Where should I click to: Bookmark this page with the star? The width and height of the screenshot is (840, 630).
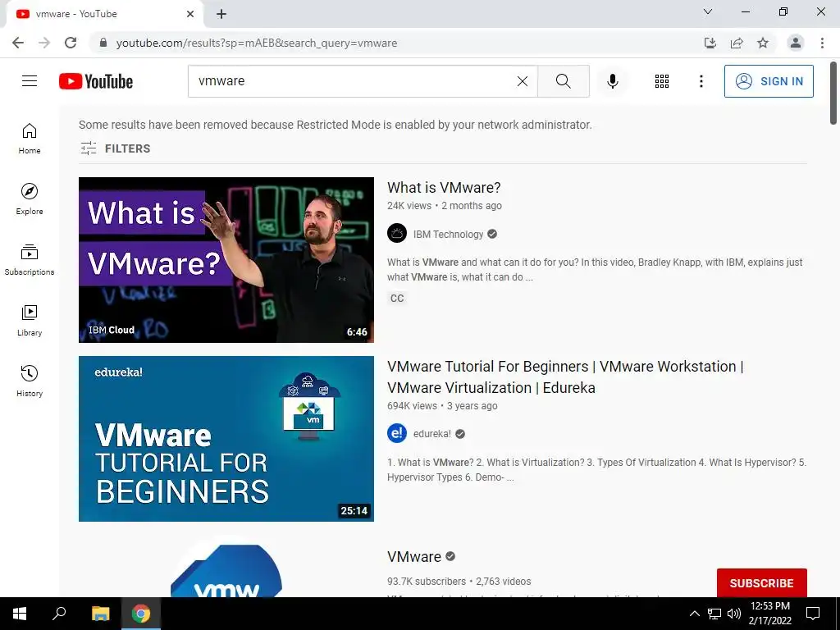763,43
